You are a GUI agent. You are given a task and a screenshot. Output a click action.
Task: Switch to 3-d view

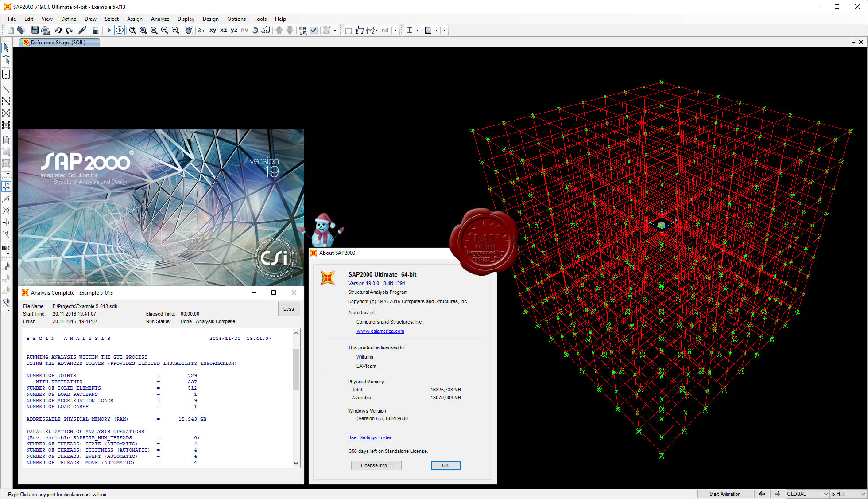tap(202, 30)
